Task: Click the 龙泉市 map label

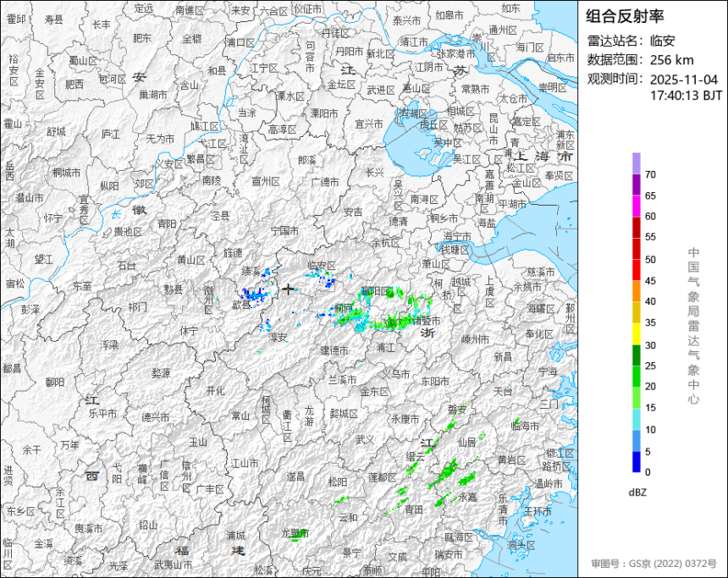Action: point(295,533)
